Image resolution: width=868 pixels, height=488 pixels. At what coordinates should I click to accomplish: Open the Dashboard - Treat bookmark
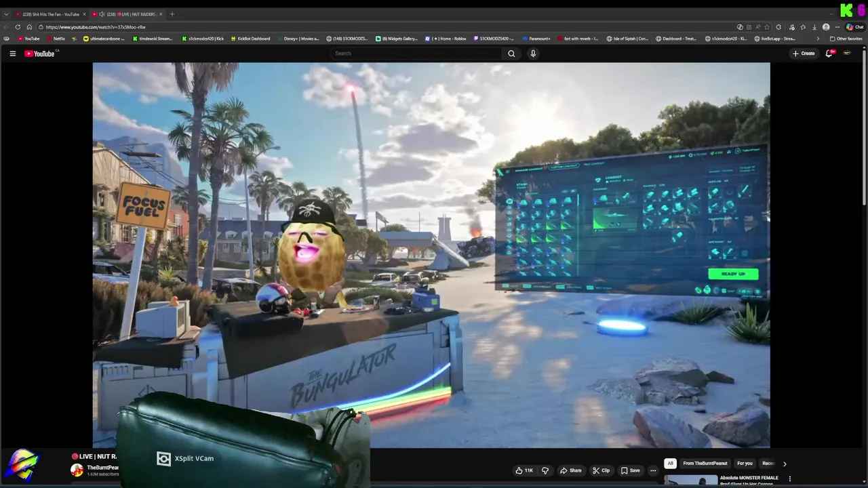676,39
